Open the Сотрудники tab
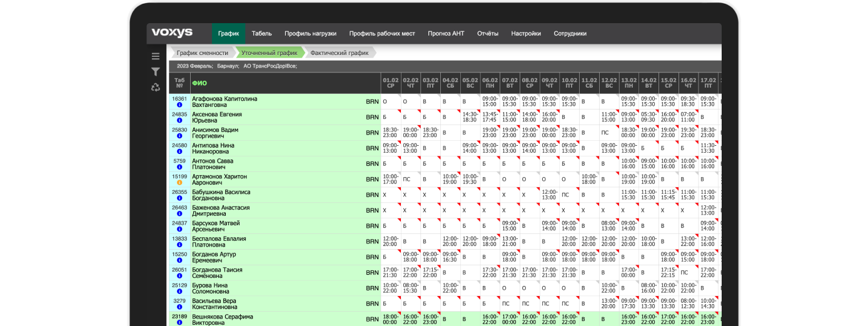This screenshot has width=868, height=326. click(x=570, y=34)
